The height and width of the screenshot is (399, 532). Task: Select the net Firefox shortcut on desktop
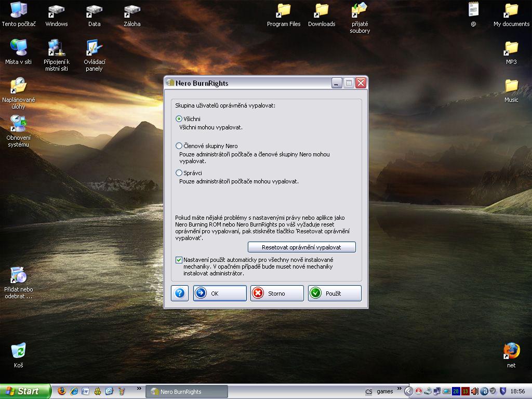[511, 355]
